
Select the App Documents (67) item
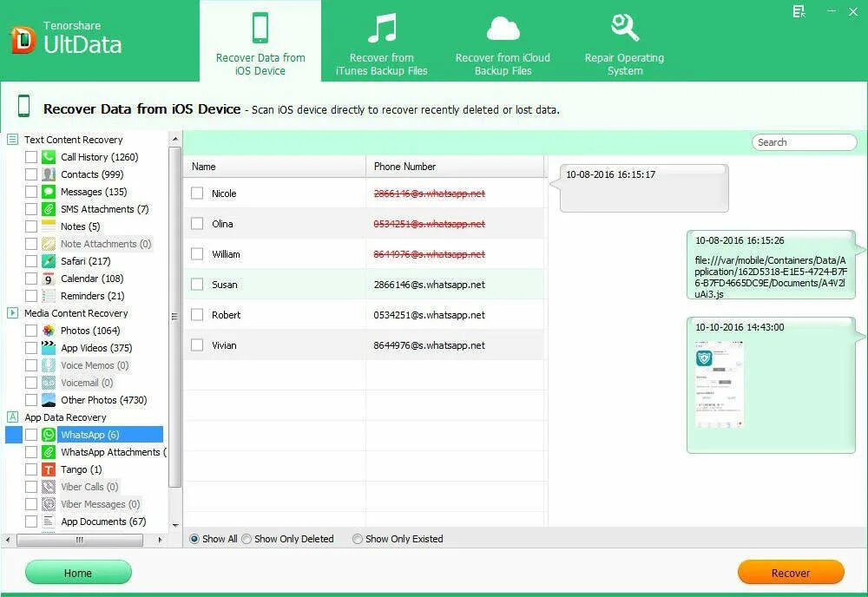pos(103,522)
